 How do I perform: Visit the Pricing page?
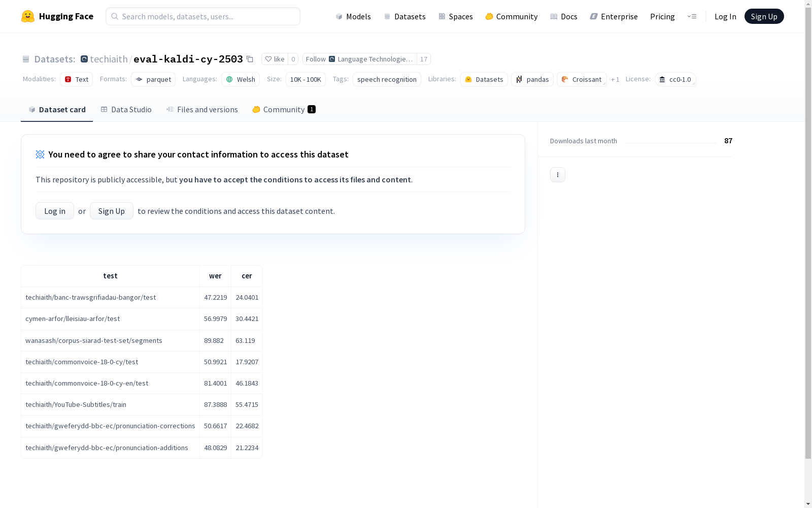pos(662,16)
